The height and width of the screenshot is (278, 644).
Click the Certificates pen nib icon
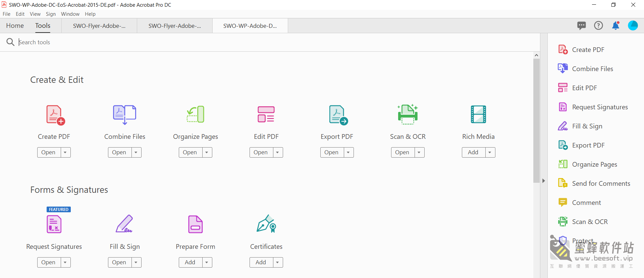[266, 224]
